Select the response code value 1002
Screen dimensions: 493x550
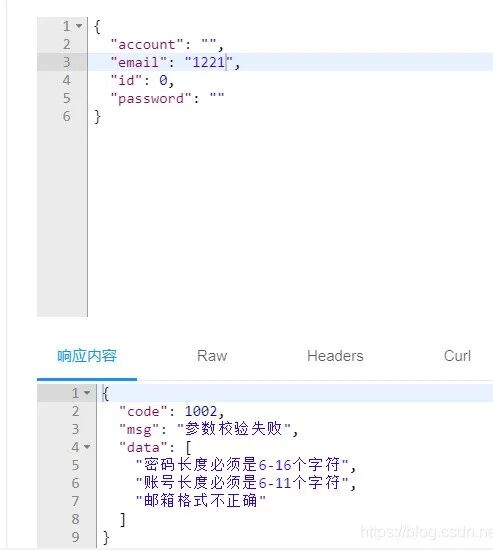pyautogui.click(x=201, y=411)
